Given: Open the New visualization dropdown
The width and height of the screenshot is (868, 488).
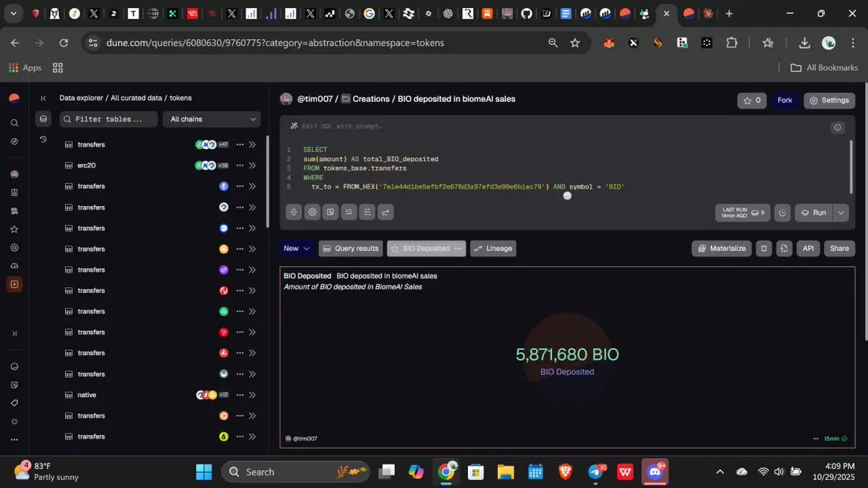Looking at the screenshot, I should (297, 248).
